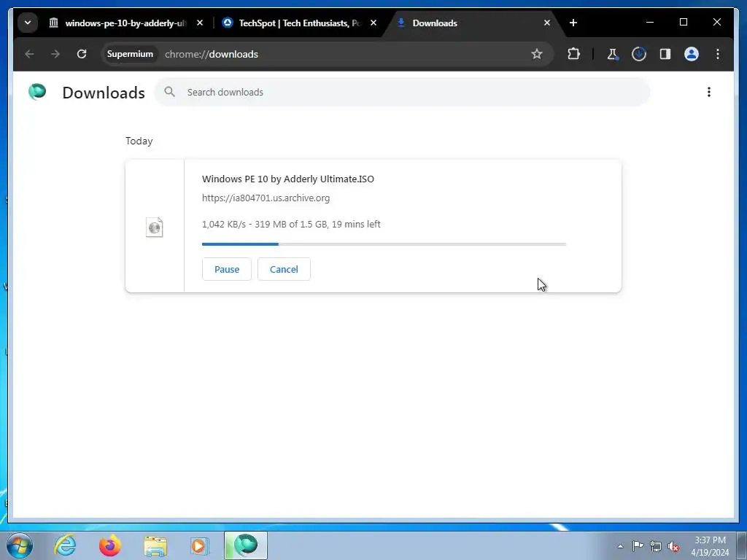Click the Supermium site info chip
Screen dimensions: 747x560
(x=130, y=54)
